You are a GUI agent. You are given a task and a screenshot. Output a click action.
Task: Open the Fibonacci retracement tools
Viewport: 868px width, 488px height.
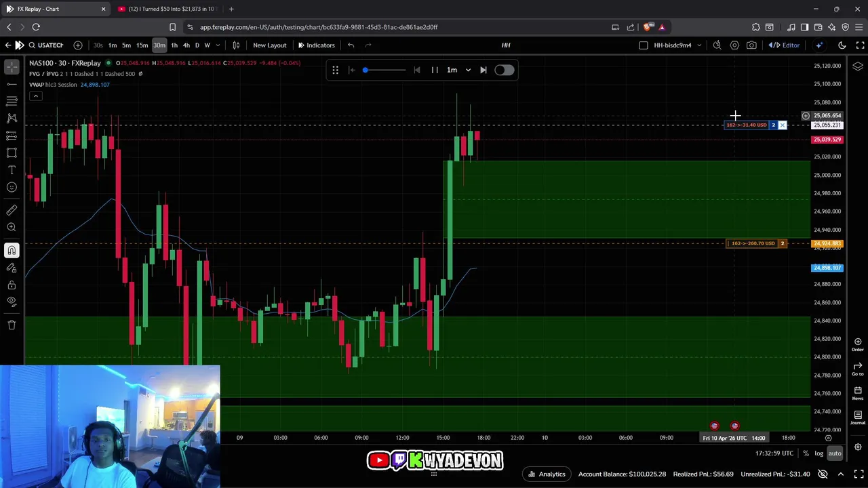coord(12,101)
